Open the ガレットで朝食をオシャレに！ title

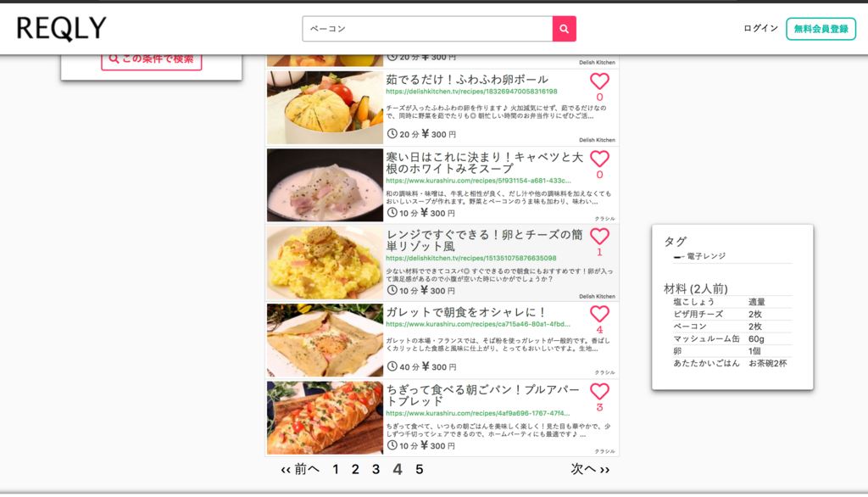click(x=467, y=312)
